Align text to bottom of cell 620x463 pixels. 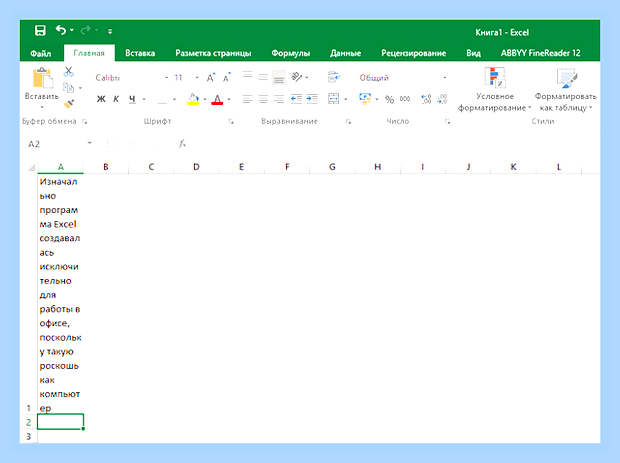279,78
